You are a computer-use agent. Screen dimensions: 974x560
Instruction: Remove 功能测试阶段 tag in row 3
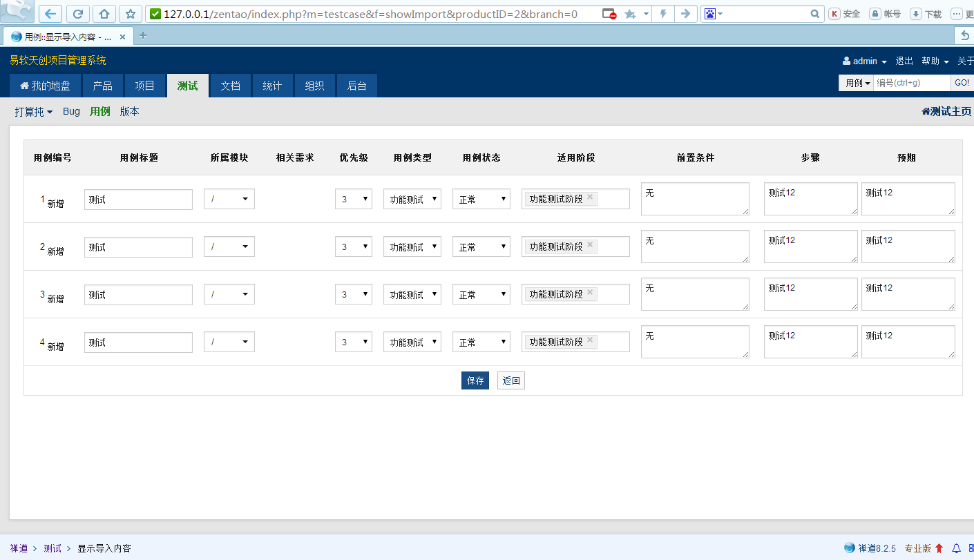click(590, 293)
